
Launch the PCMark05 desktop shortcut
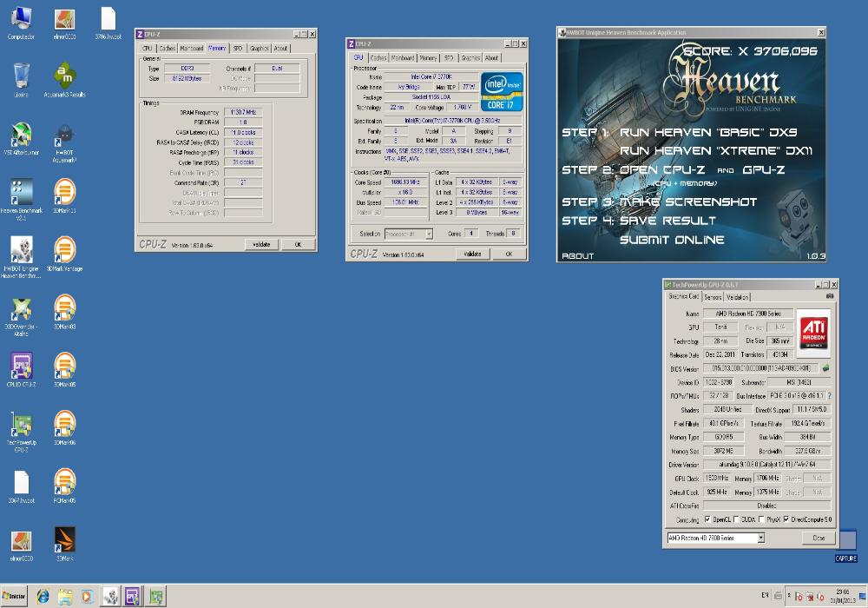click(64, 486)
